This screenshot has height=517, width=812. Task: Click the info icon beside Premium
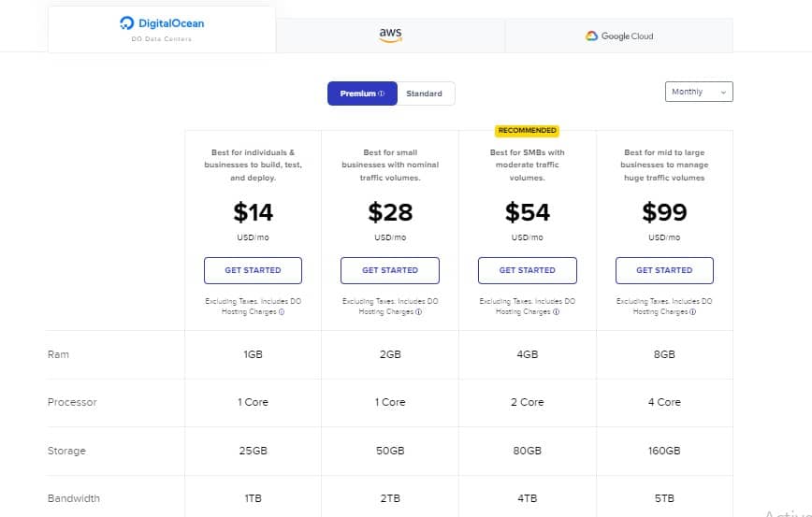(x=382, y=93)
